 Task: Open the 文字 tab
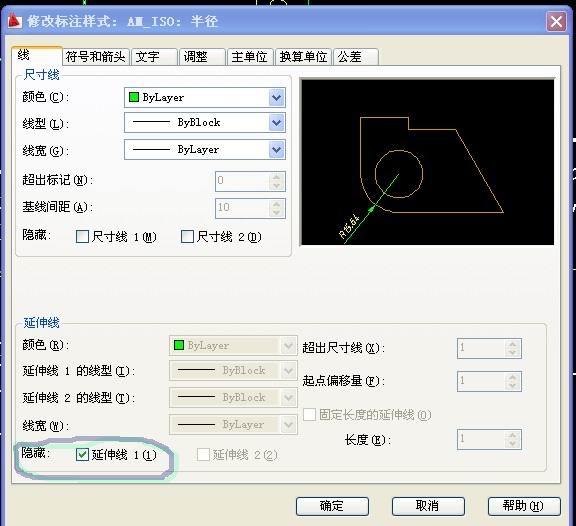(154, 57)
